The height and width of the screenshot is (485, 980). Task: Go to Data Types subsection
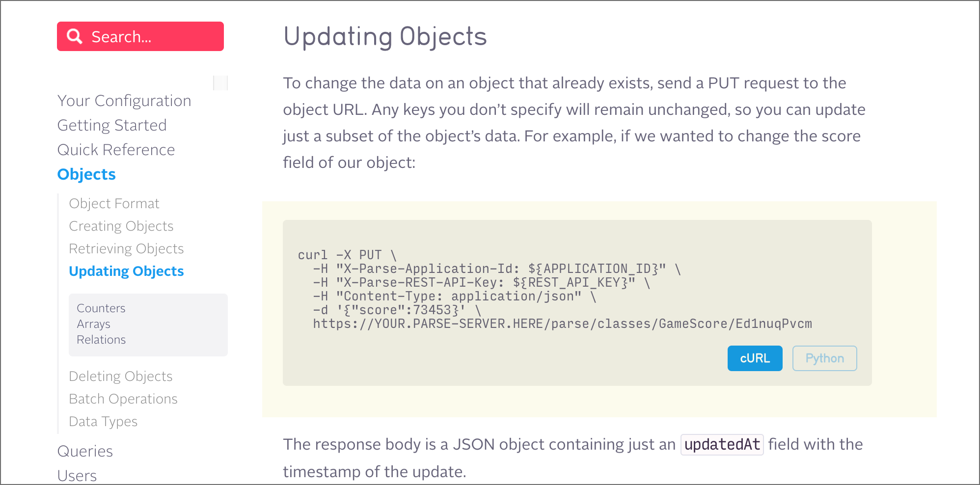click(103, 421)
